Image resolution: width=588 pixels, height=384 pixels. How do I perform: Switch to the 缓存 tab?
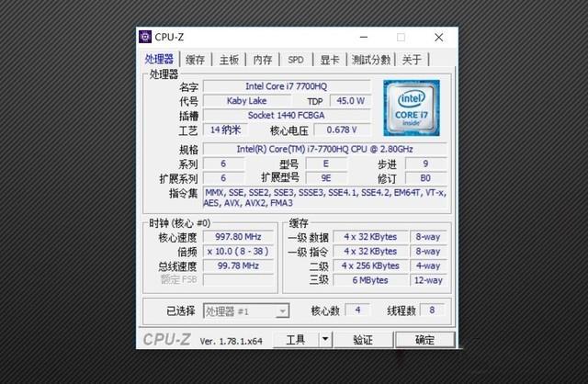(x=196, y=60)
